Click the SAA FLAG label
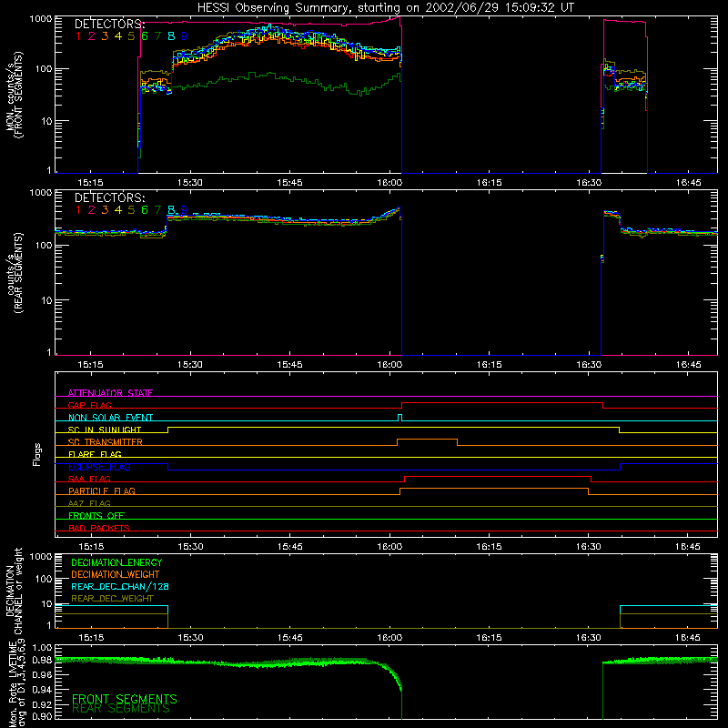The width and height of the screenshot is (728, 728). [89, 479]
